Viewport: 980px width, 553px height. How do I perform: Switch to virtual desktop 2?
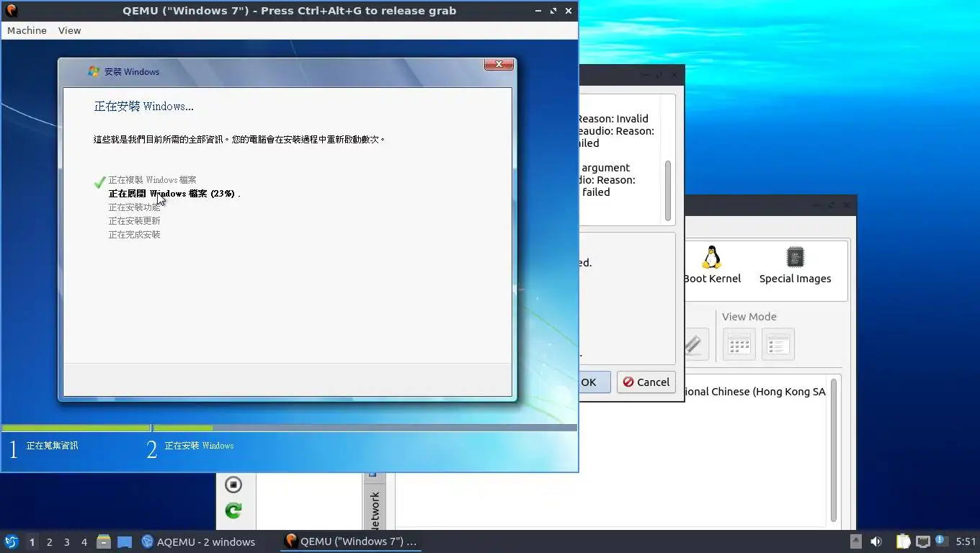point(49,541)
